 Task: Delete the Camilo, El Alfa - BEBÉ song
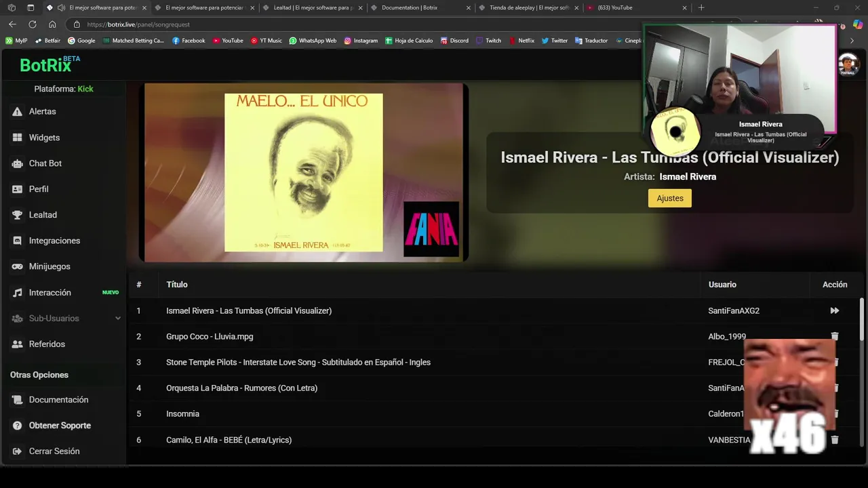(835, 440)
